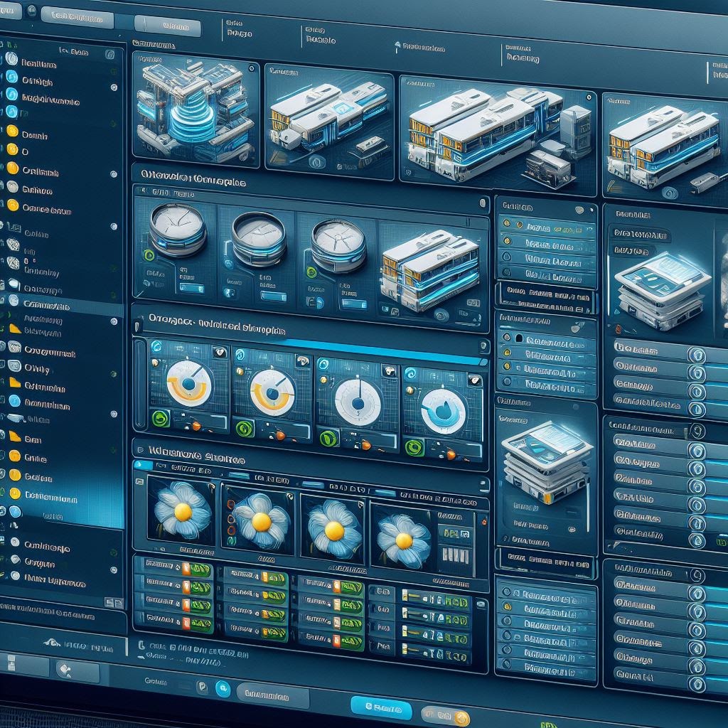
Task: Open the third blue flower thumbnail
Action: [334, 530]
